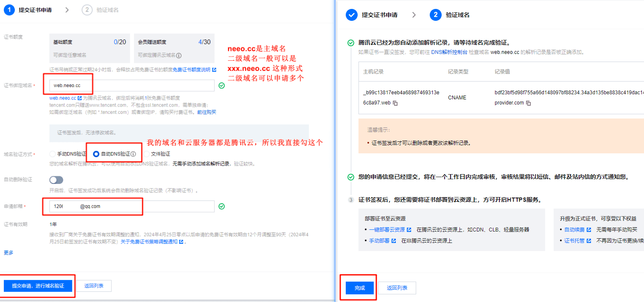Copy the provider.com record value
Viewport: 644px width, 302px height.
tap(529, 103)
